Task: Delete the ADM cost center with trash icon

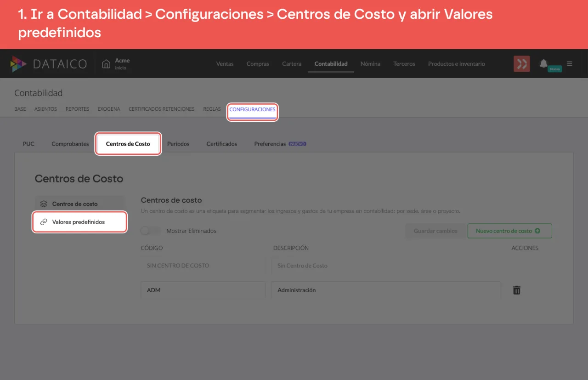Action: (517, 290)
